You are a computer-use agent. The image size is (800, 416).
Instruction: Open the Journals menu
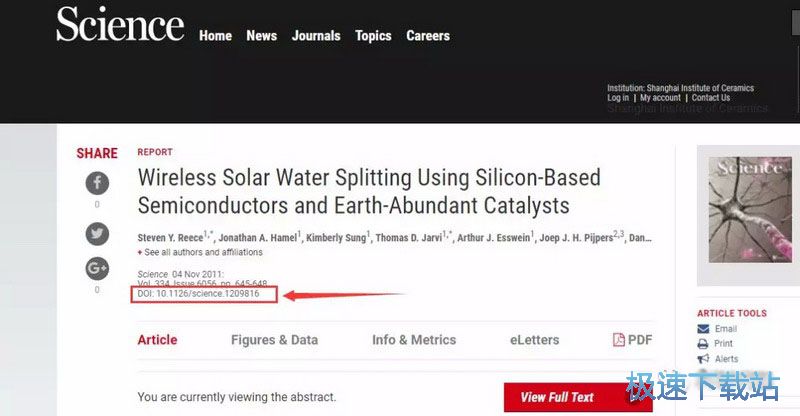316,36
